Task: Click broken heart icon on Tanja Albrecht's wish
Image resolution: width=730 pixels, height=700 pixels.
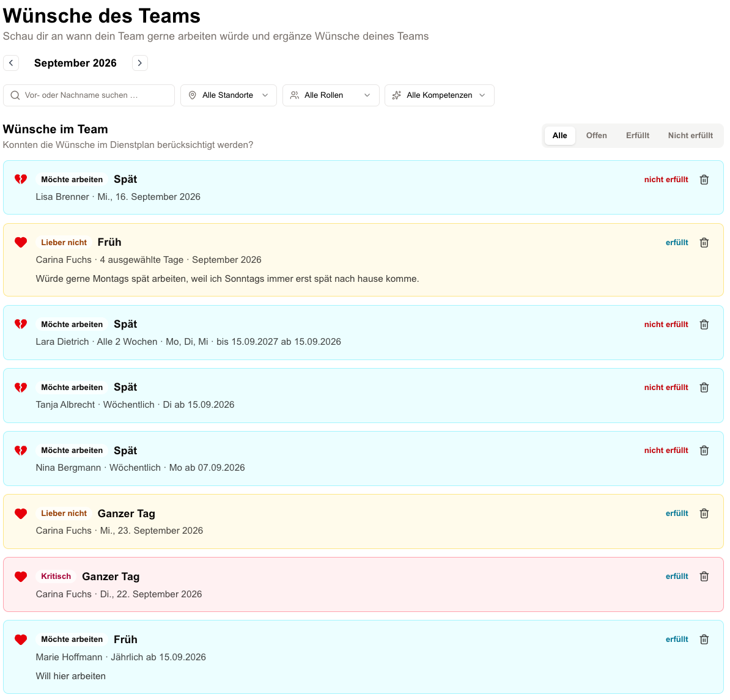Action: 21,387
